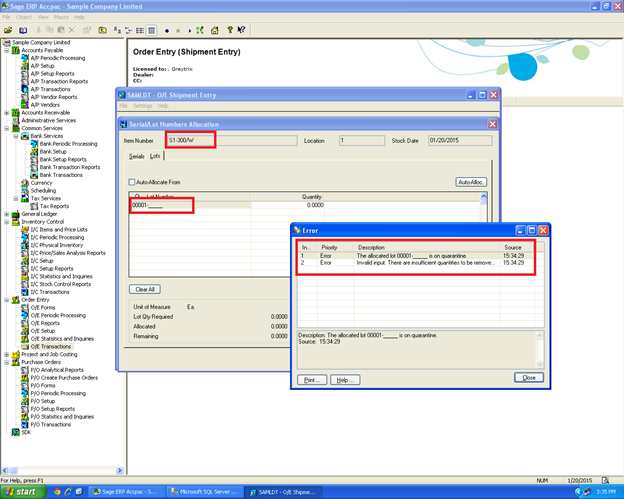The image size is (624, 499).
Task: Open File menu in Shipment Entry window
Action: 123,106
